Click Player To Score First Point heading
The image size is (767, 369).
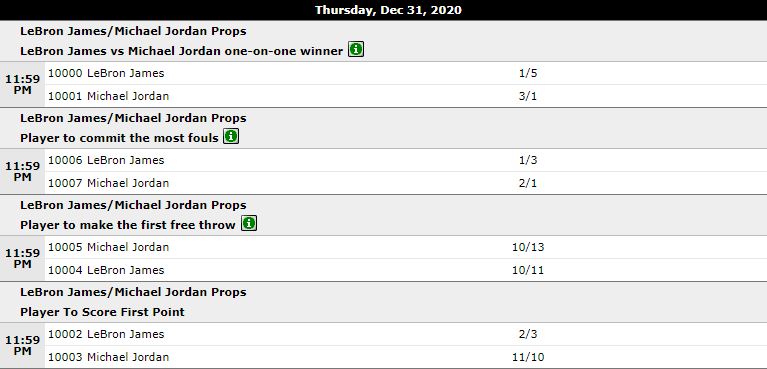102,312
